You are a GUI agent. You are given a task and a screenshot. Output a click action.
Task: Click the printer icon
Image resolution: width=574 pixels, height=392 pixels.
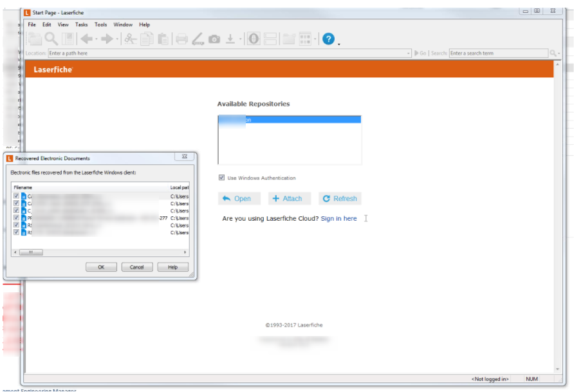181,39
